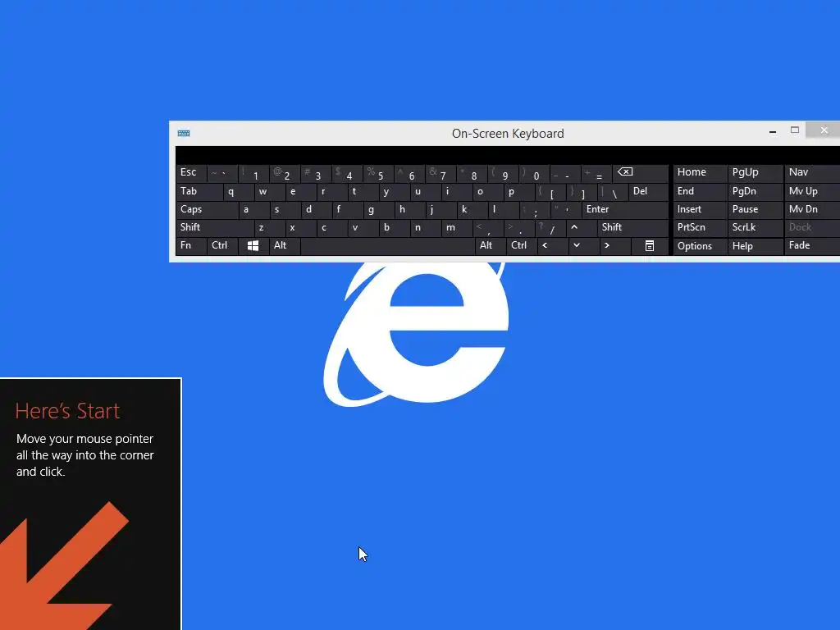Click the left arrow key

pos(552,246)
